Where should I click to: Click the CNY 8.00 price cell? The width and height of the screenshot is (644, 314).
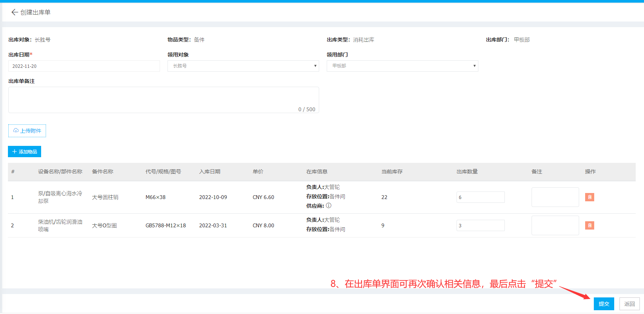coord(263,225)
